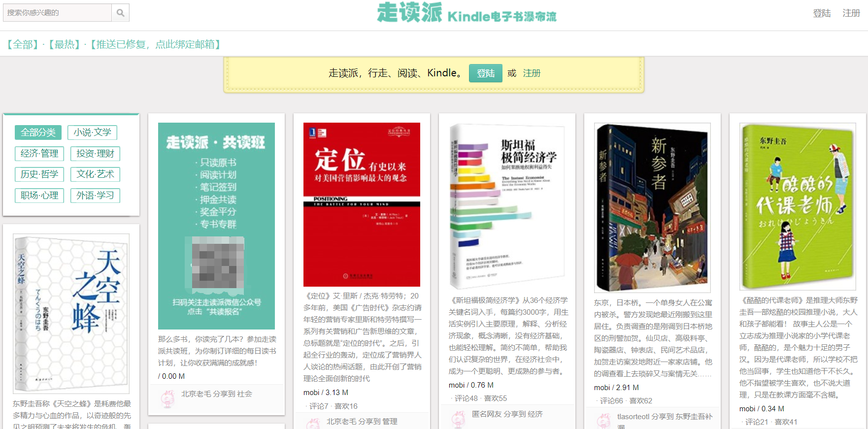Open 北京老毛 分享到 管理 share line

[x=362, y=421]
